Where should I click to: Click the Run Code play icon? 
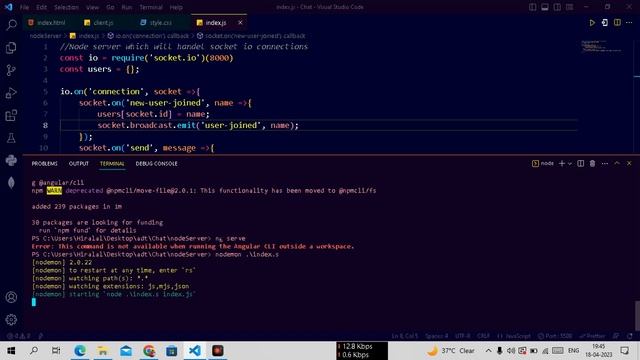coord(592,23)
